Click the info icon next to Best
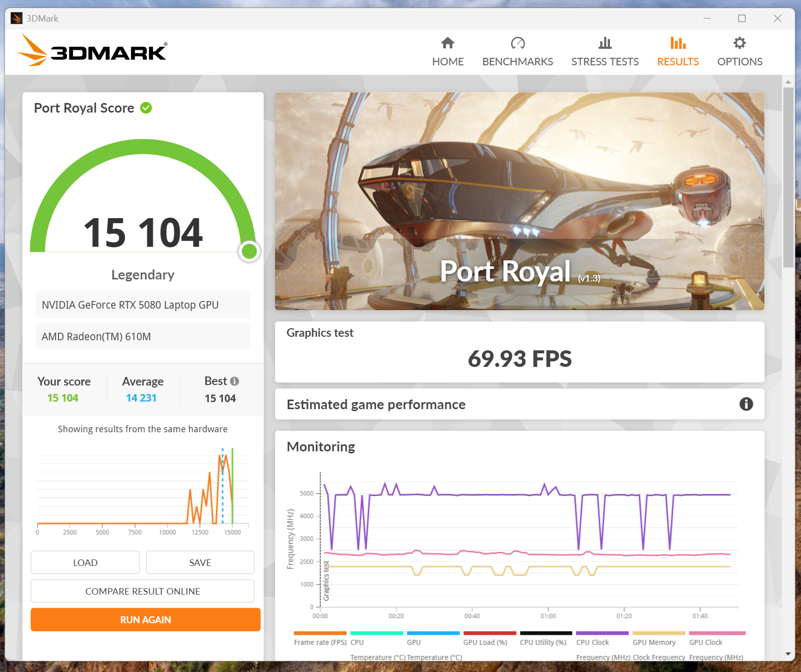This screenshot has width=801, height=672. click(234, 381)
